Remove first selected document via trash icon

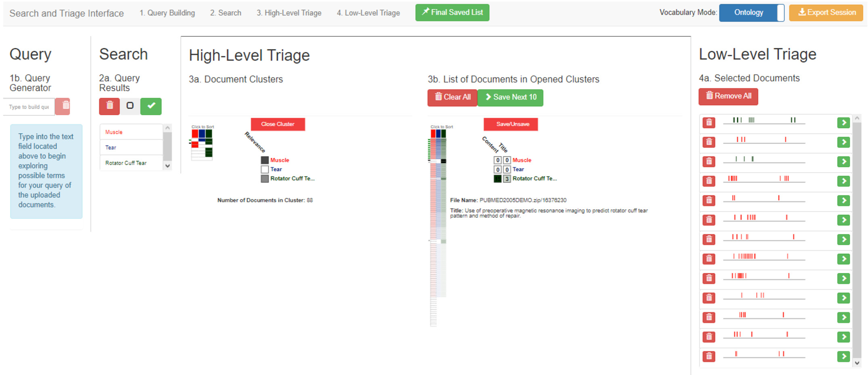click(709, 123)
